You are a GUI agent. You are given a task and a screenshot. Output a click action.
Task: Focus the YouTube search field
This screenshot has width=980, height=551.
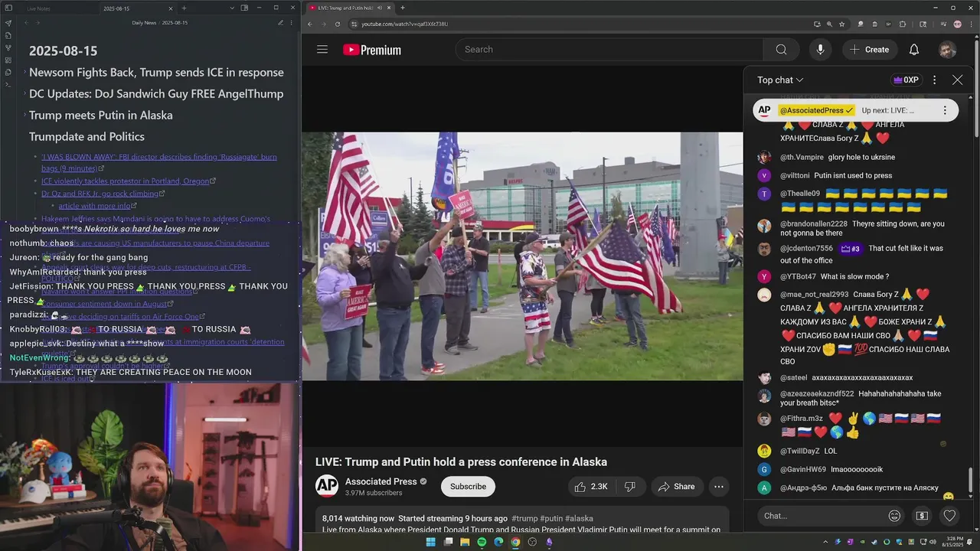point(609,50)
